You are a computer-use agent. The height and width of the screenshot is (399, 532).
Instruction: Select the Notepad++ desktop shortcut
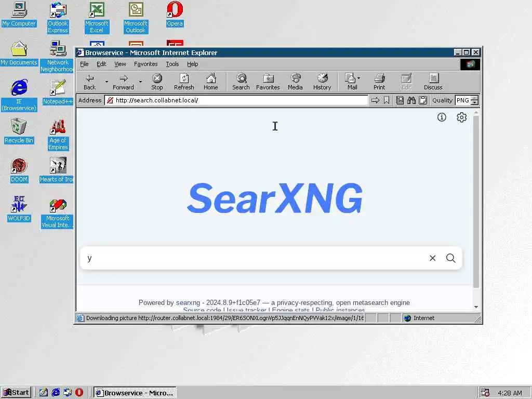click(58, 92)
